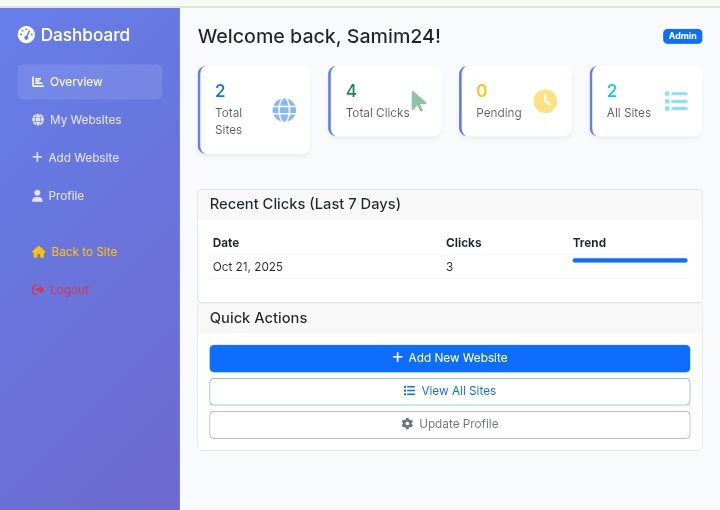The width and height of the screenshot is (720, 510).
Task: Click the globe icon beside My Websites
Action: 38,120
